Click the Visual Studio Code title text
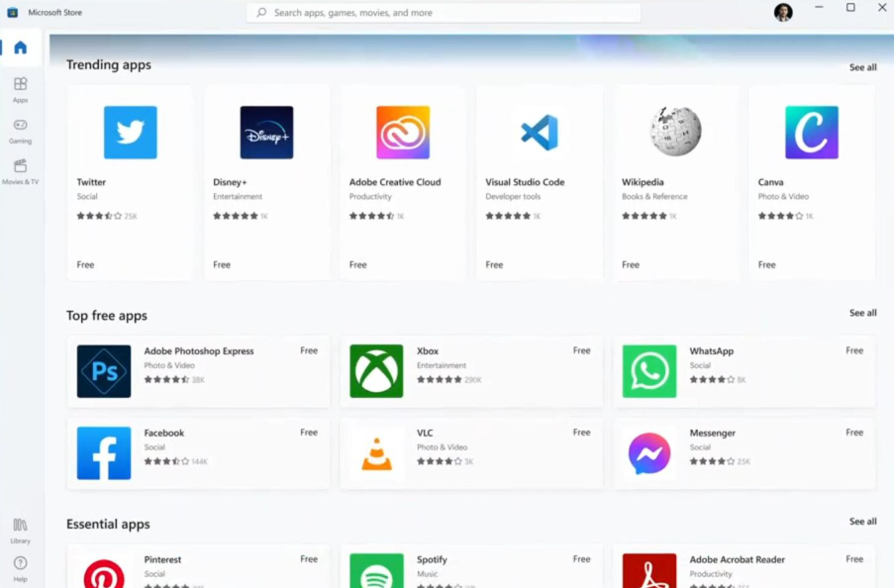894x588 pixels. (525, 182)
